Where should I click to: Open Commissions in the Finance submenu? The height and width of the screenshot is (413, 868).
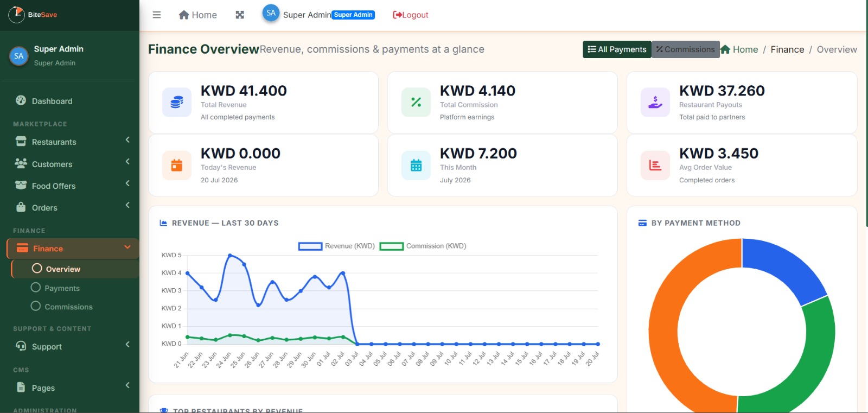[x=75, y=307]
